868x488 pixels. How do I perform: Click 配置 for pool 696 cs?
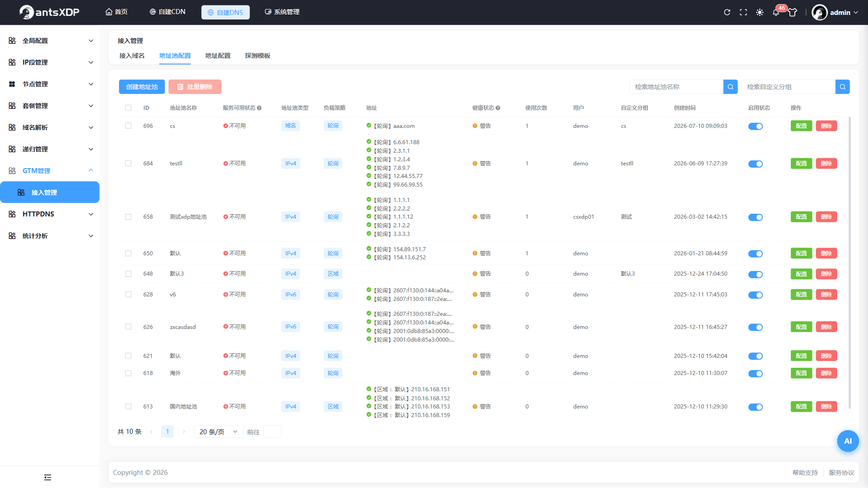coord(801,126)
